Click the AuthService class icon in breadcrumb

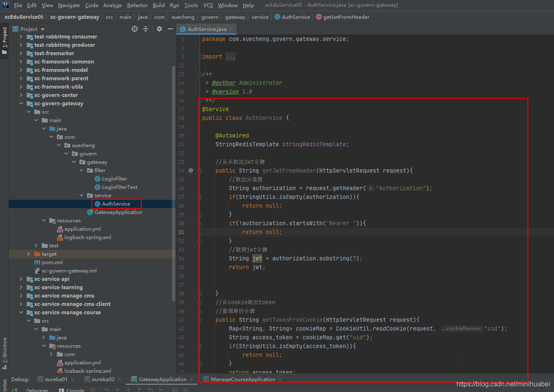click(277, 17)
